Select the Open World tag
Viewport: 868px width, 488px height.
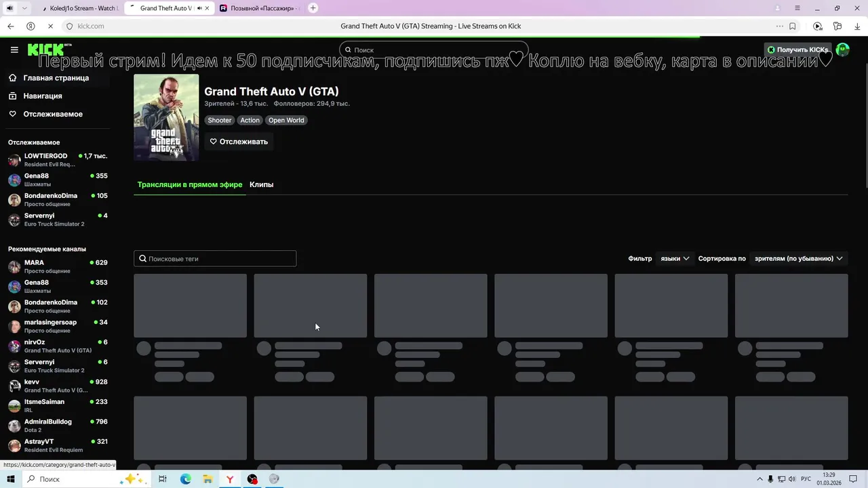(x=286, y=120)
